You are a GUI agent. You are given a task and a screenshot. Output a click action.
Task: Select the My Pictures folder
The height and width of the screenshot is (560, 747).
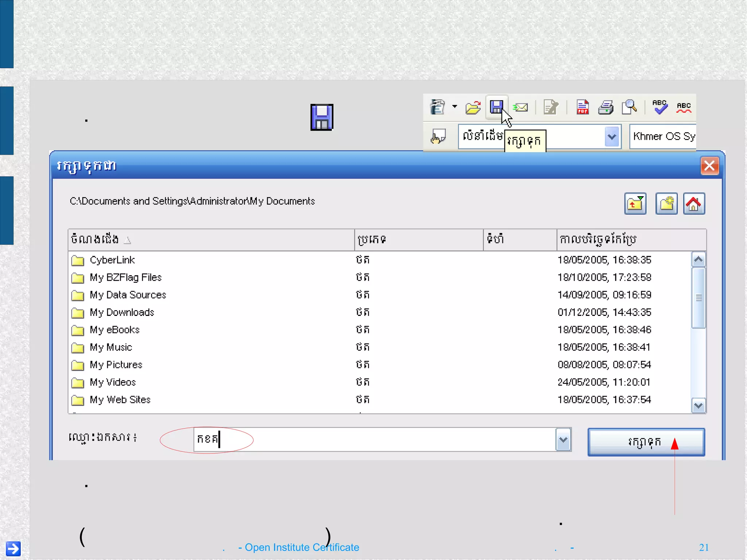[x=116, y=365]
